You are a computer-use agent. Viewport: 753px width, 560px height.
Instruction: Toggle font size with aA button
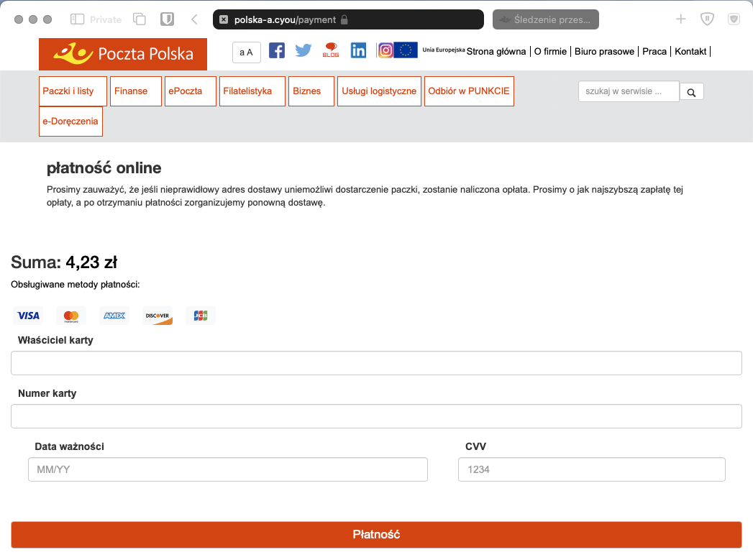coord(247,52)
